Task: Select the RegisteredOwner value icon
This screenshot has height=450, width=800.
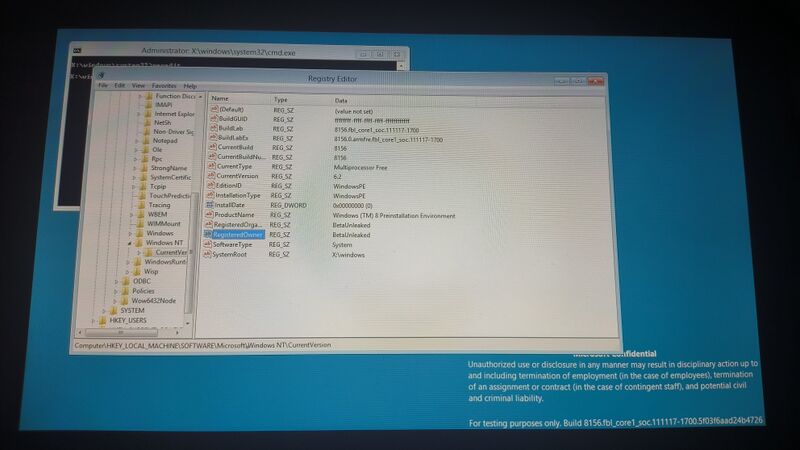Action: [x=208, y=234]
